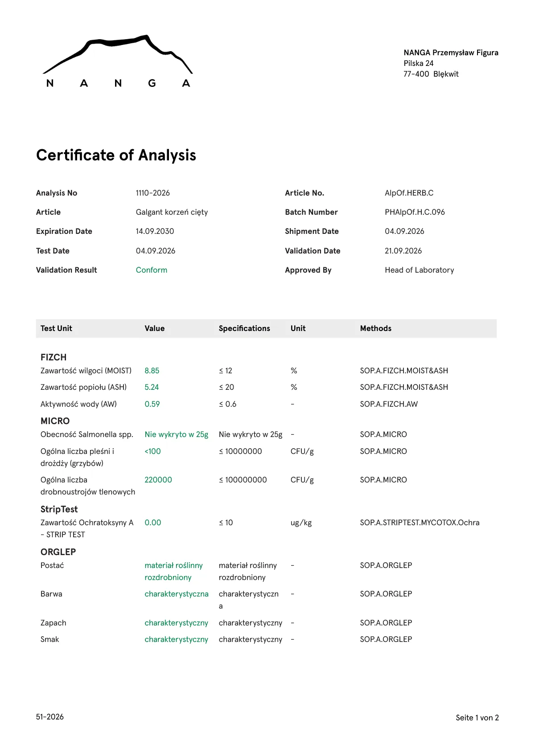Click the Obecność Salmonella spp. row label
This screenshot has width=535, height=756.
coord(87,434)
